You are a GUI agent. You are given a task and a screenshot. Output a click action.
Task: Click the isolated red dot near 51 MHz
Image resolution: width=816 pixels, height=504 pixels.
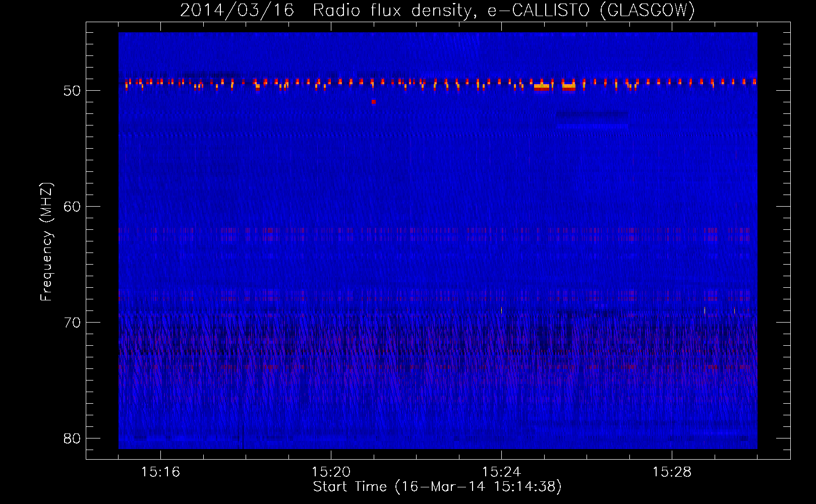(374, 102)
